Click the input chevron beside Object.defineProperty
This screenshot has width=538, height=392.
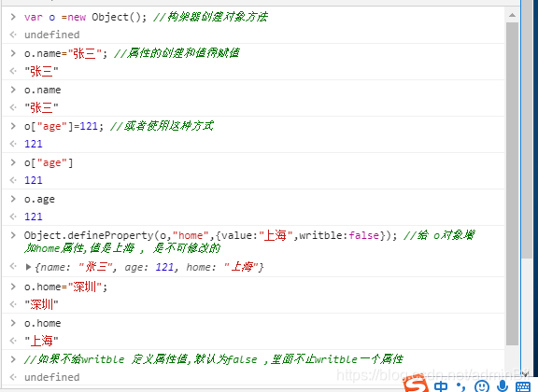tap(13, 235)
